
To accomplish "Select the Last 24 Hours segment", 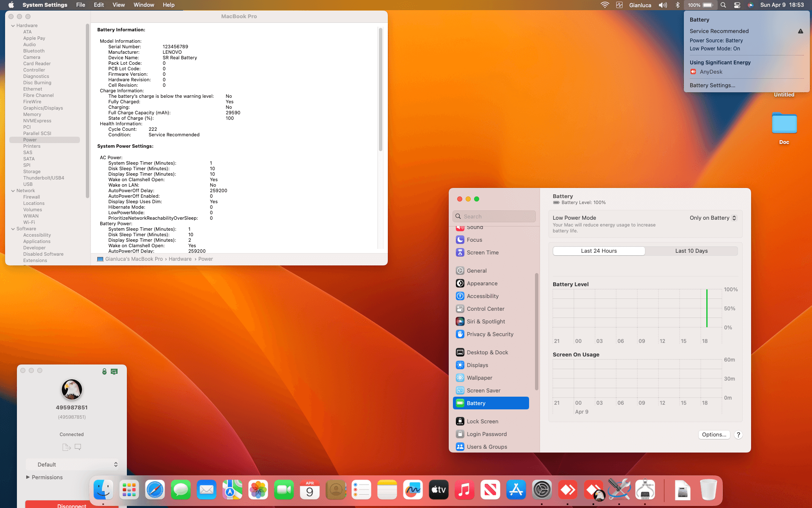I will [x=598, y=251].
